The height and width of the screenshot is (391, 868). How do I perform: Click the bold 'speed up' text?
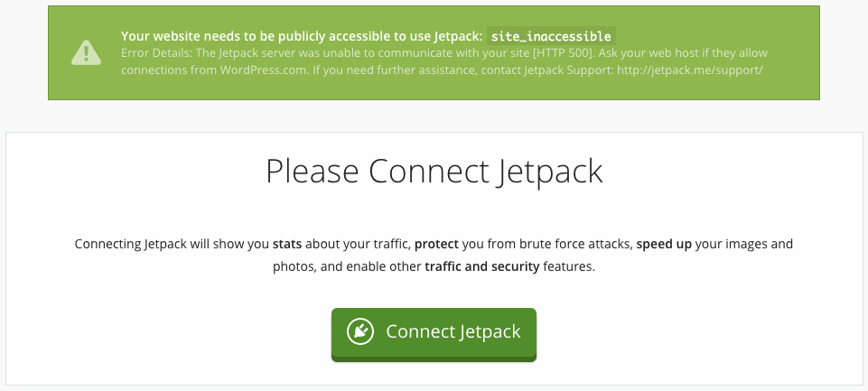point(664,244)
